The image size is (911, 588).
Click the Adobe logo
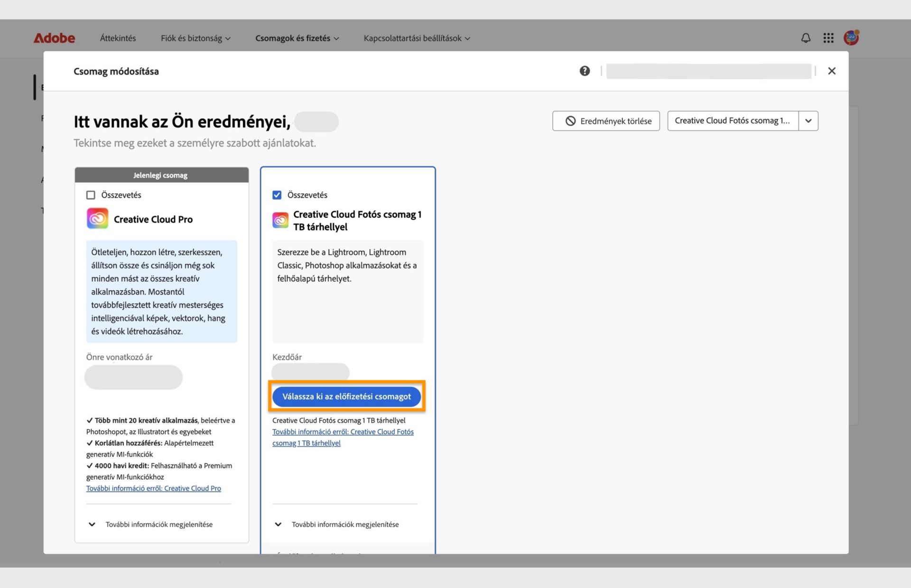tap(54, 38)
